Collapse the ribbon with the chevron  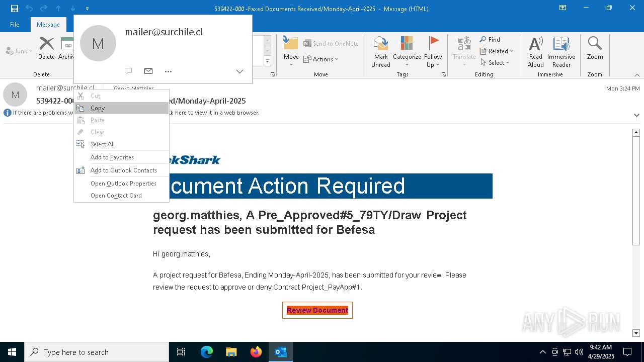637,75
